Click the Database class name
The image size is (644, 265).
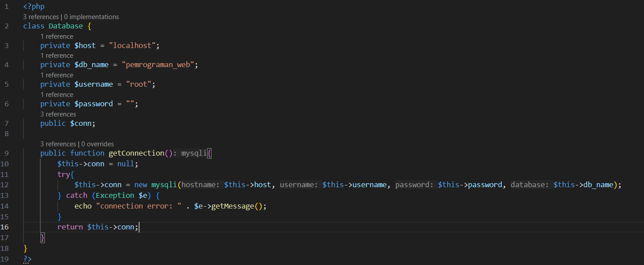[x=66, y=26]
